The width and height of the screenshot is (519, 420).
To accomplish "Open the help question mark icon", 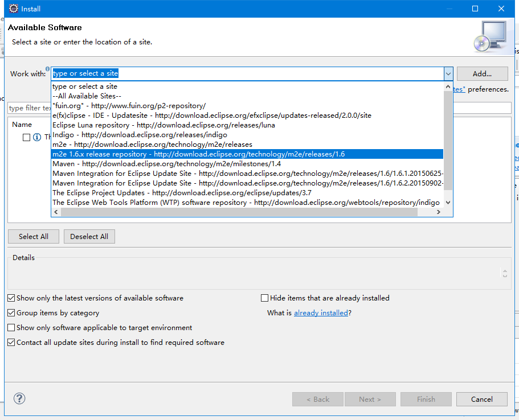I will (x=19, y=398).
